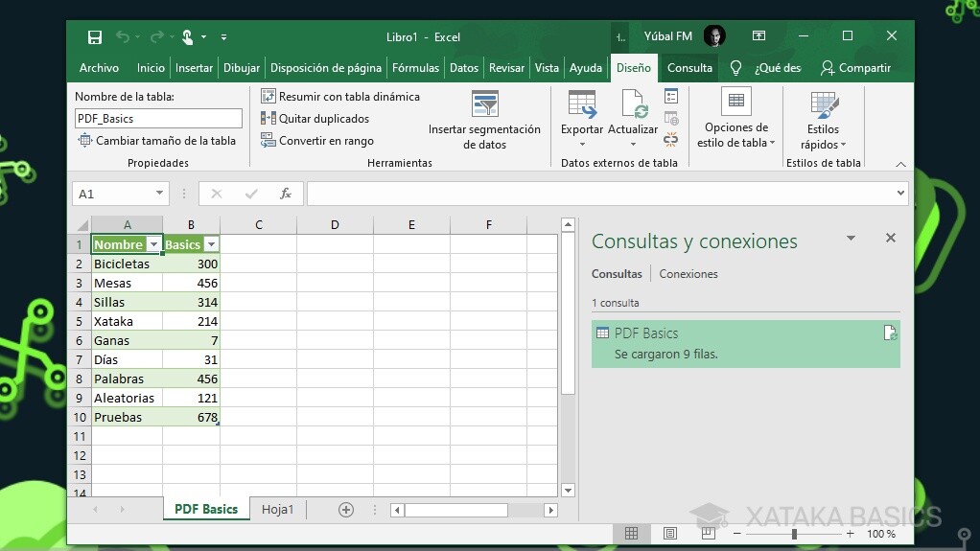Click the Save icon in quick access toolbar
This screenshot has height=551, width=980.
pyautogui.click(x=94, y=36)
